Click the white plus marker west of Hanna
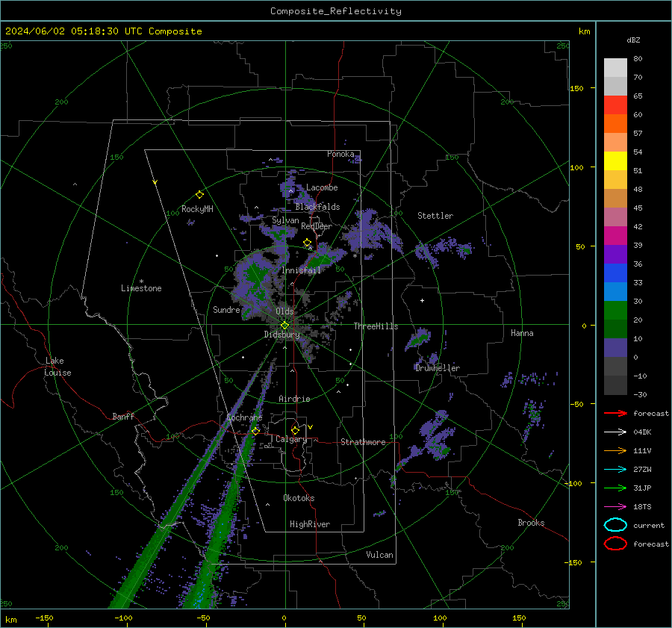The image size is (672, 628). point(422,300)
